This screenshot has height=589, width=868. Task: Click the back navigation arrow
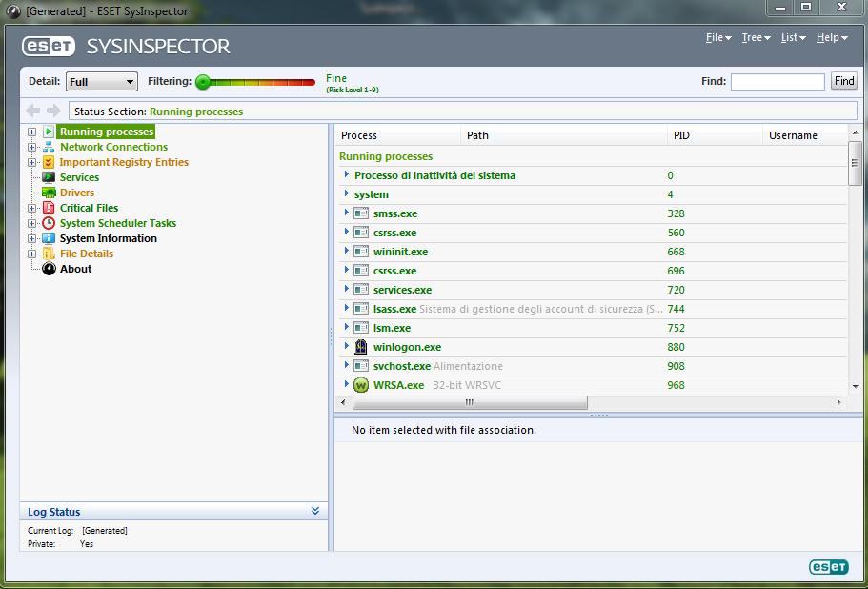(33, 111)
